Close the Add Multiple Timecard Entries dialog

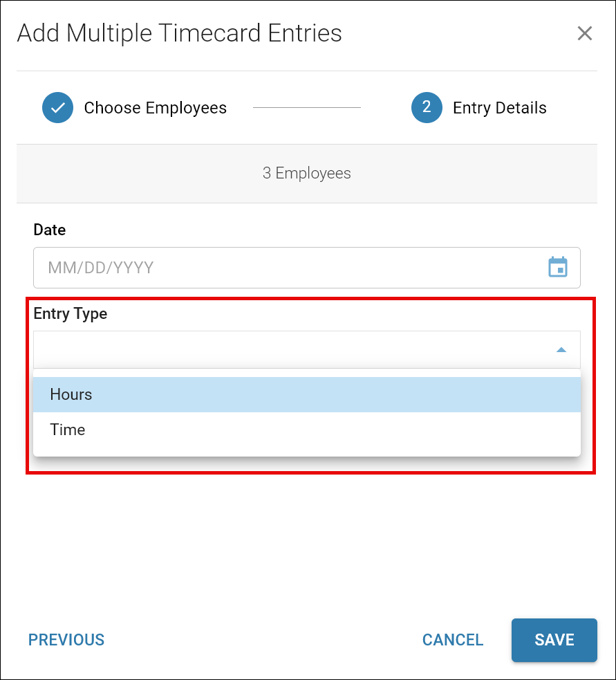[584, 33]
